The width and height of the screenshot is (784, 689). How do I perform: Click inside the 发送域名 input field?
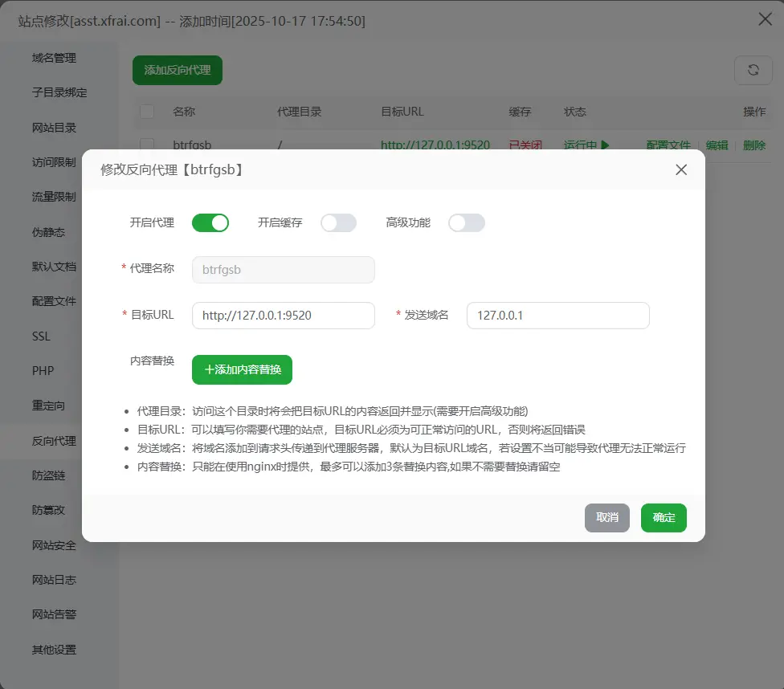coord(557,316)
